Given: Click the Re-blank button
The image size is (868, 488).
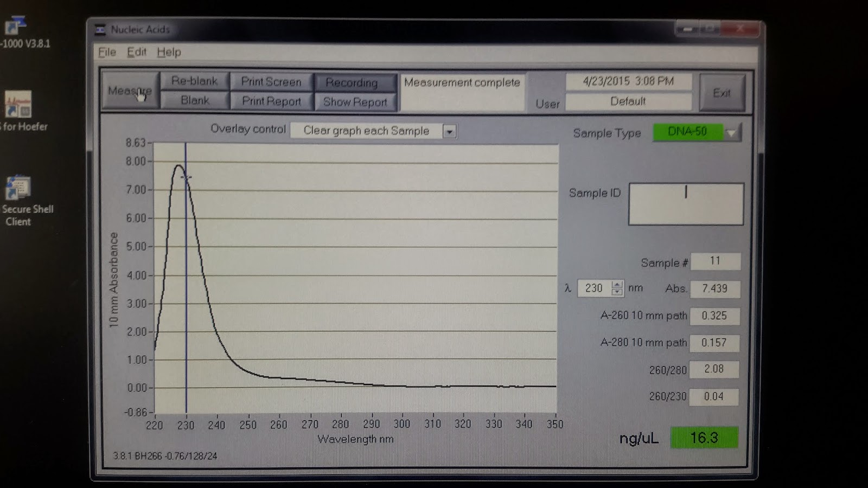Looking at the screenshot, I should pos(194,81).
